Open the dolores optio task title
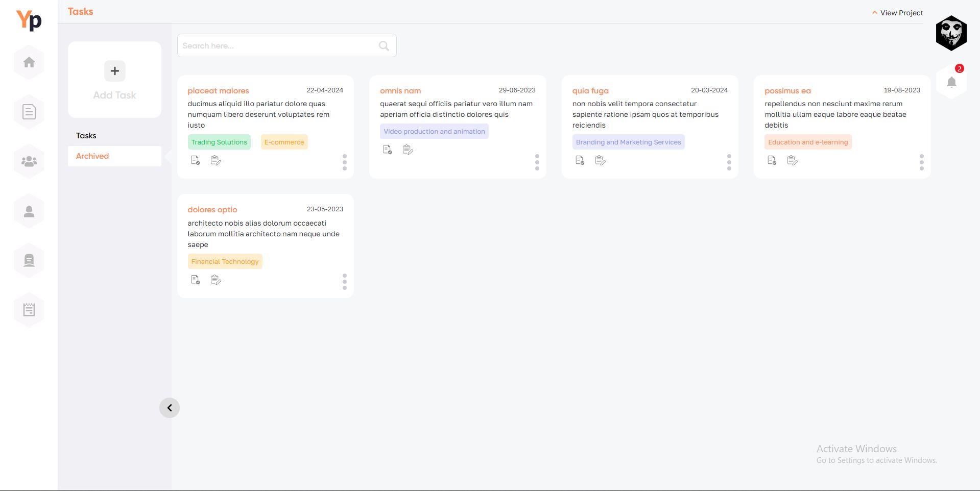Screen dimensions: 980x491 pyautogui.click(x=212, y=210)
